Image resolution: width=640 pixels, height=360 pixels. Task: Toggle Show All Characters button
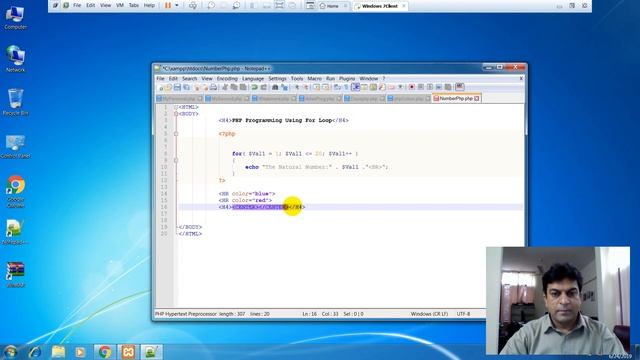pos(346,87)
